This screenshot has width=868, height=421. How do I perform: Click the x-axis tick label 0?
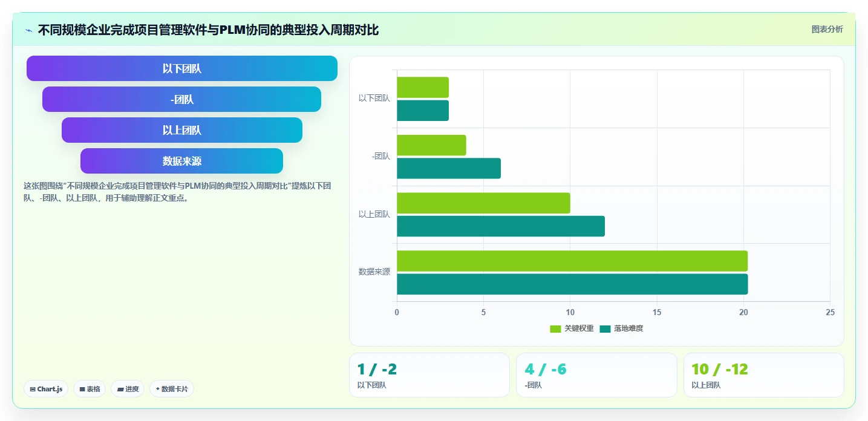point(397,312)
